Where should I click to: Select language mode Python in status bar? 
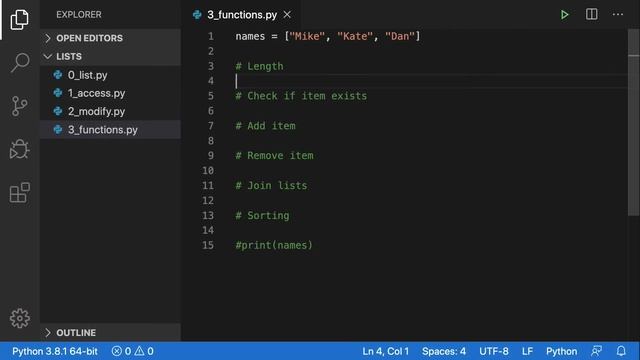[x=562, y=351]
